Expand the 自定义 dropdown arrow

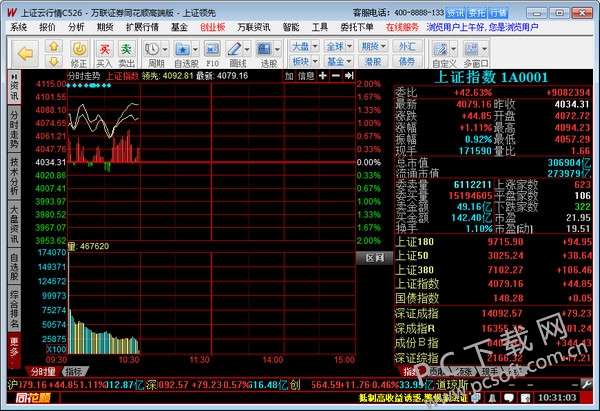tap(453, 49)
